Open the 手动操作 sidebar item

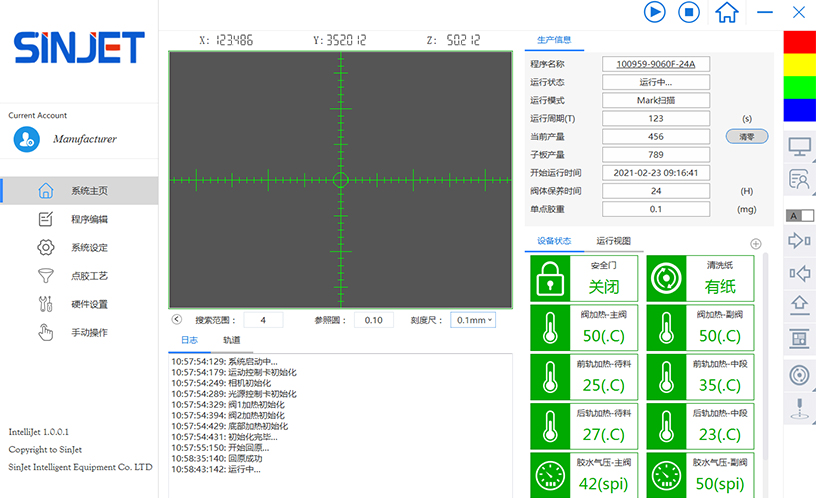pyautogui.click(x=79, y=333)
